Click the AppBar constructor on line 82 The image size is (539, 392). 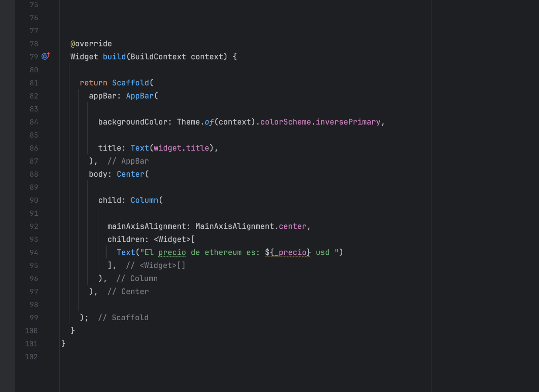[140, 96]
